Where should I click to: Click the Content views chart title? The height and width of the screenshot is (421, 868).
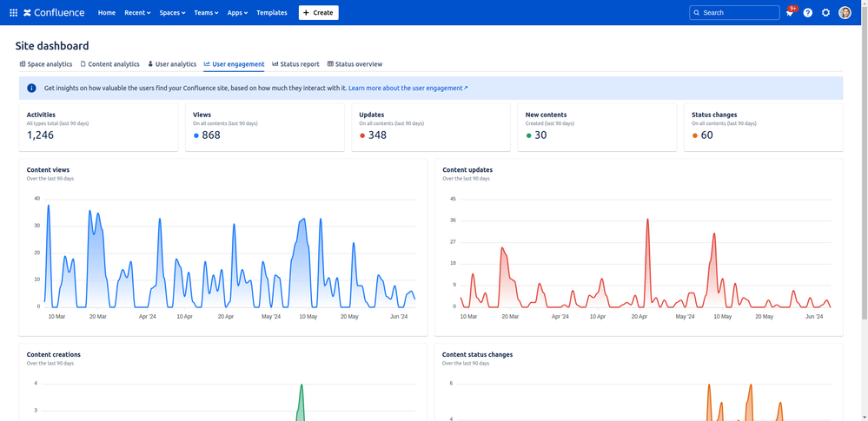click(x=48, y=170)
